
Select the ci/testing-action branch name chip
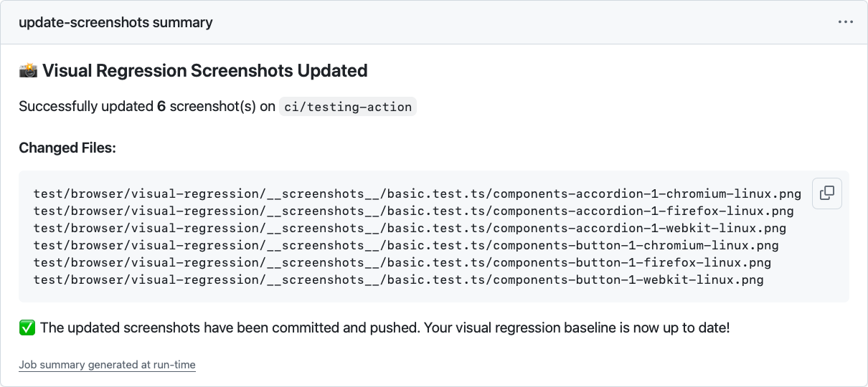pyautogui.click(x=348, y=107)
